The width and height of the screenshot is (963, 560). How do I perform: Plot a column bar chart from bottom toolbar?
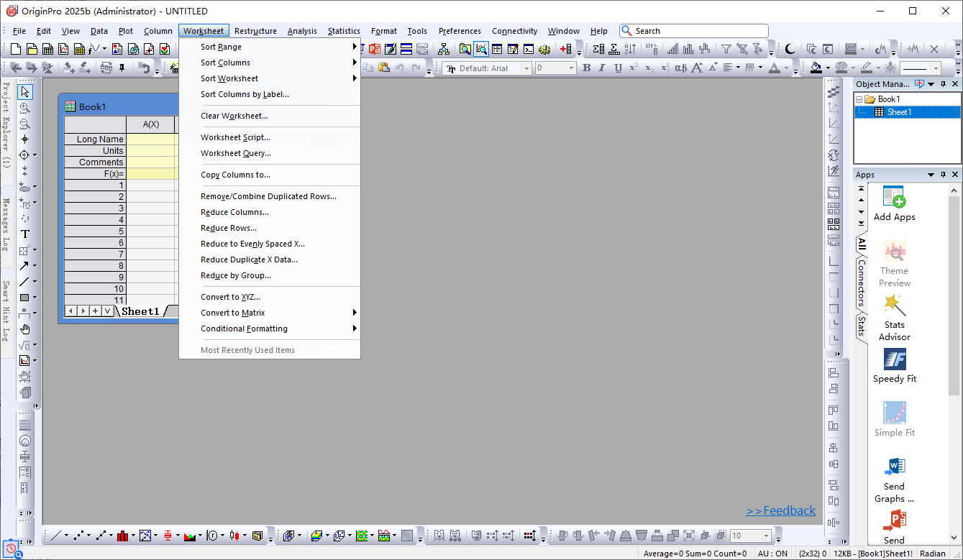pyautogui.click(x=123, y=536)
